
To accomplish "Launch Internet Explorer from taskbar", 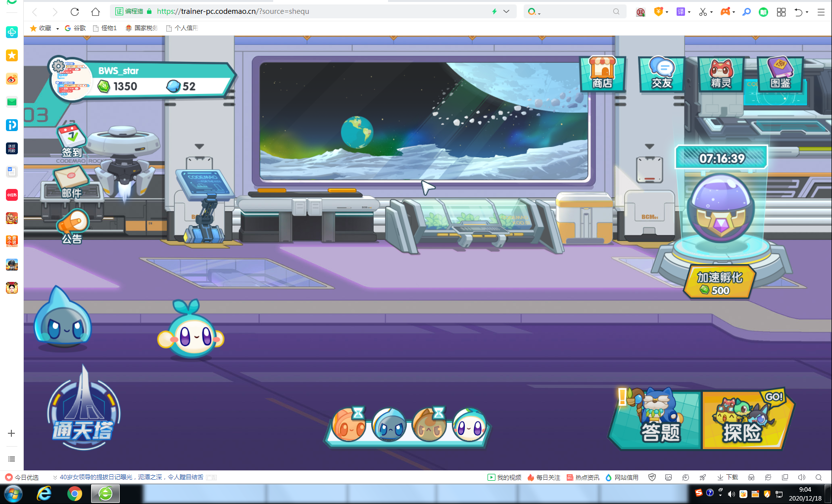I will [x=44, y=494].
